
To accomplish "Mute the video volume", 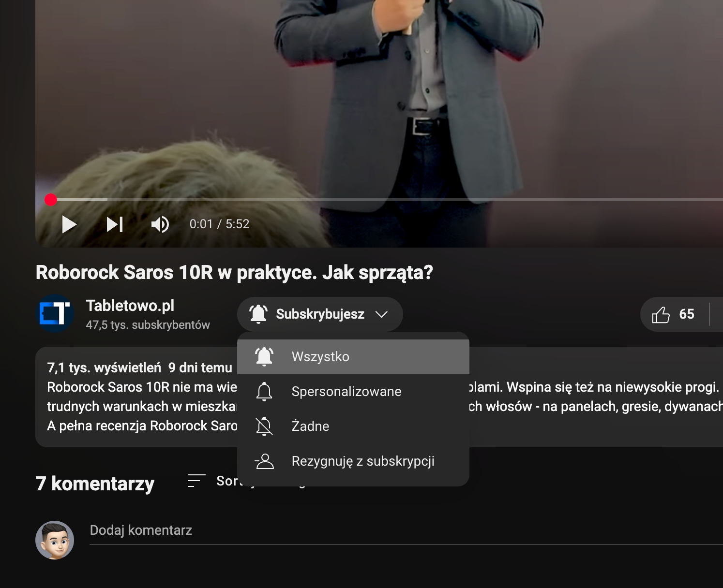I will click(x=160, y=224).
